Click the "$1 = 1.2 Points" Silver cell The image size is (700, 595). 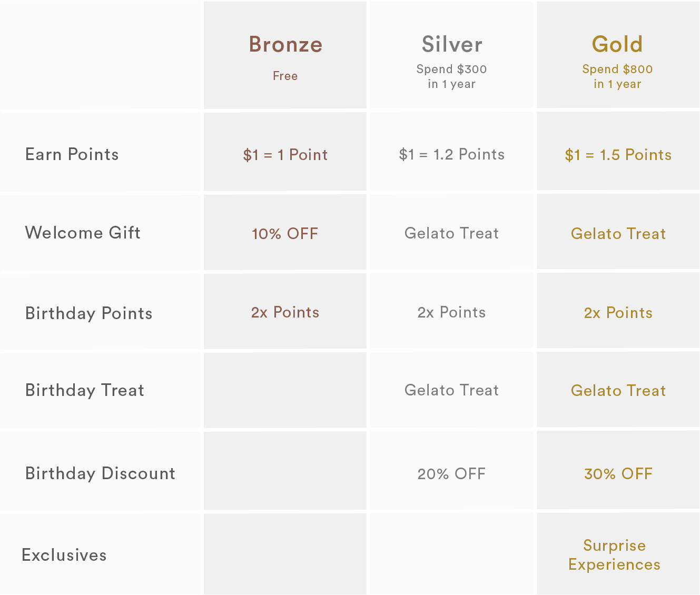click(x=451, y=154)
